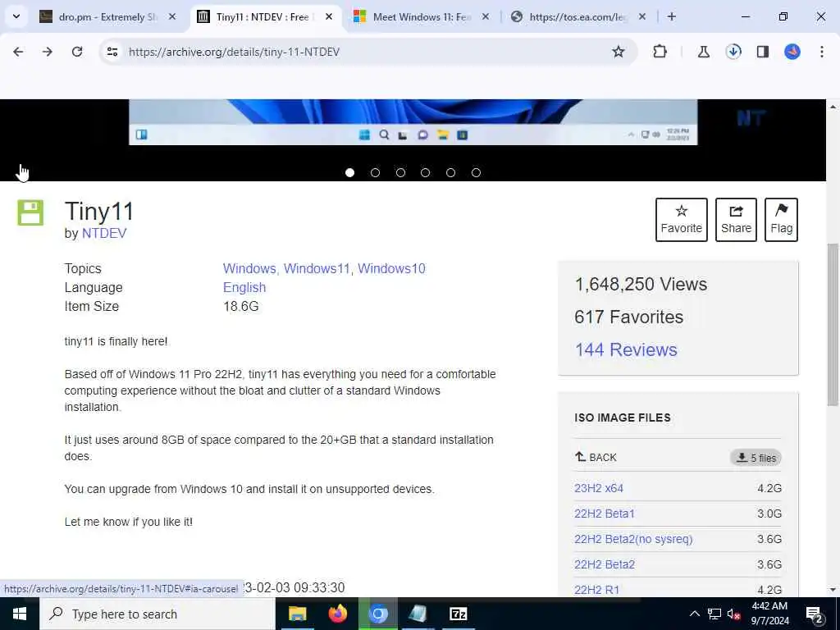
Task: Close the Meet Windows 11 tab
Action: tap(485, 16)
